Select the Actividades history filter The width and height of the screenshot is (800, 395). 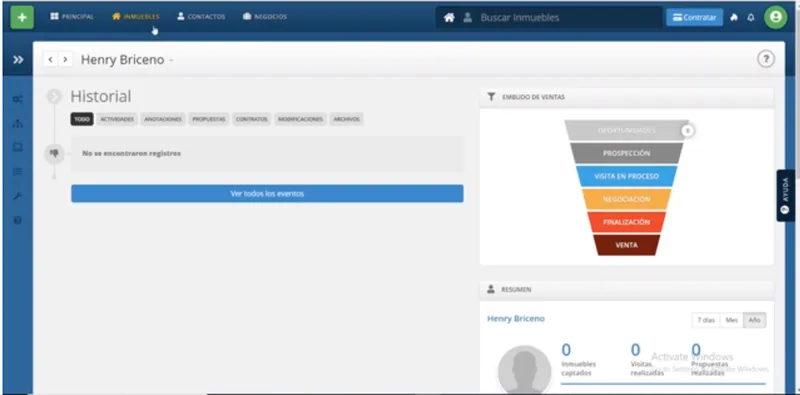(117, 119)
